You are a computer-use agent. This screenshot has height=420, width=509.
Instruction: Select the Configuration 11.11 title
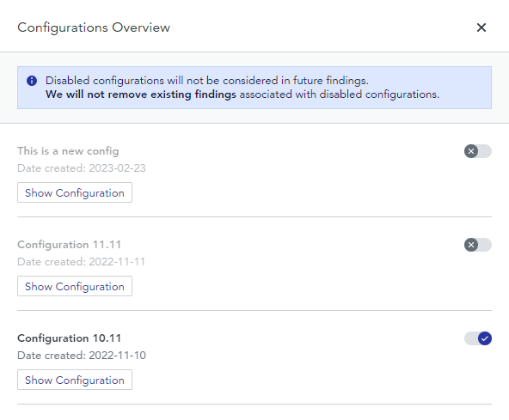click(69, 245)
